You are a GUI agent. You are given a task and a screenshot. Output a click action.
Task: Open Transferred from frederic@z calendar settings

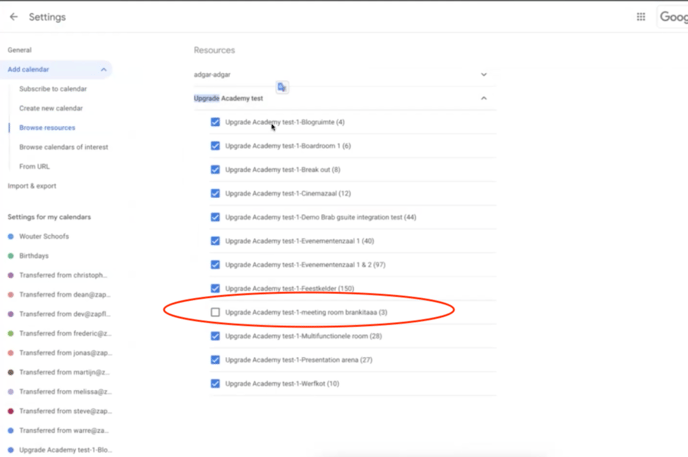65,333
